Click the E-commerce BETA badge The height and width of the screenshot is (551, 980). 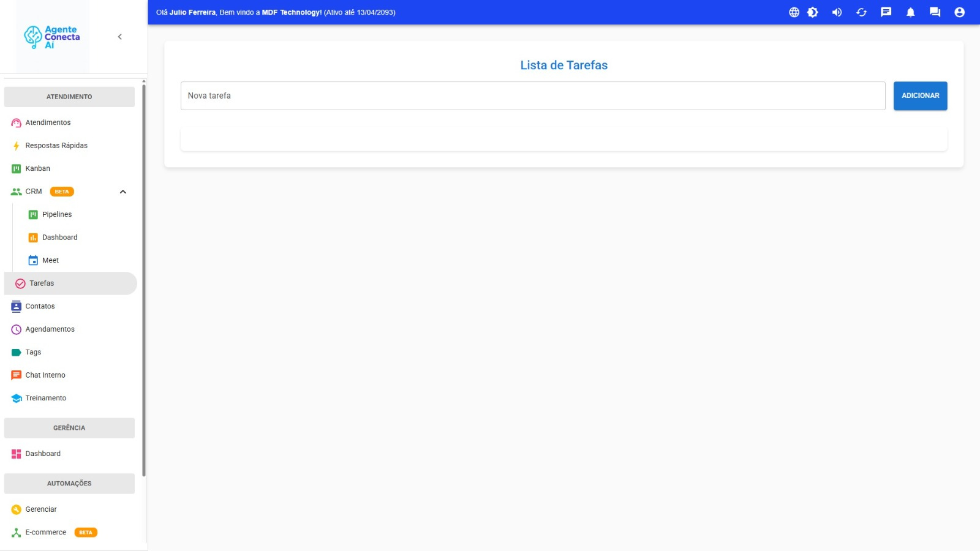(x=86, y=533)
